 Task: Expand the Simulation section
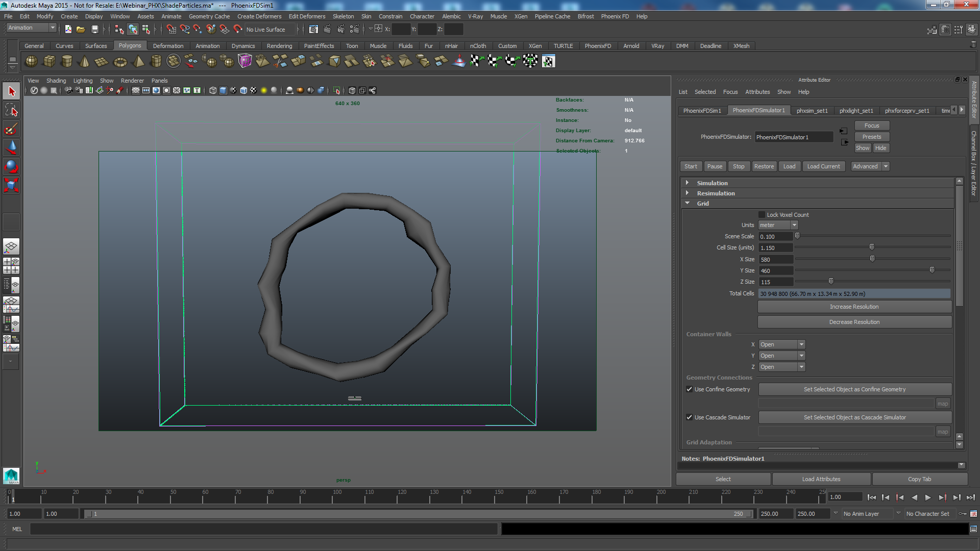pos(688,183)
